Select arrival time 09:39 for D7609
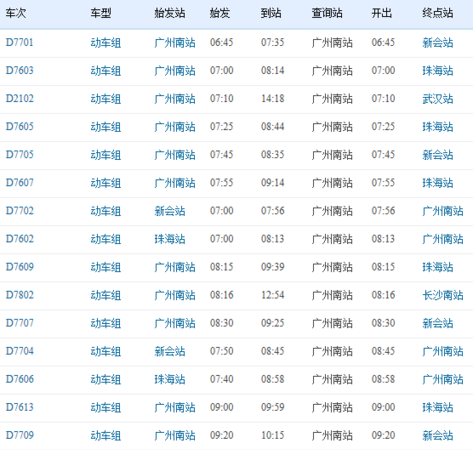 click(273, 267)
